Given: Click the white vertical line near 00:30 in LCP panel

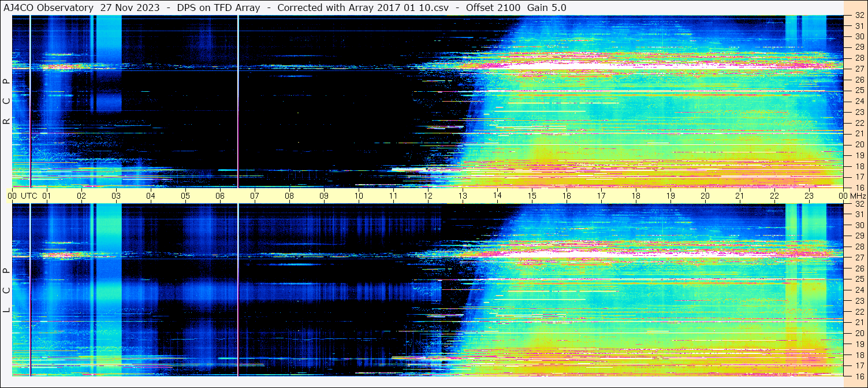Looking at the screenshot, I should tap(30, 289).
